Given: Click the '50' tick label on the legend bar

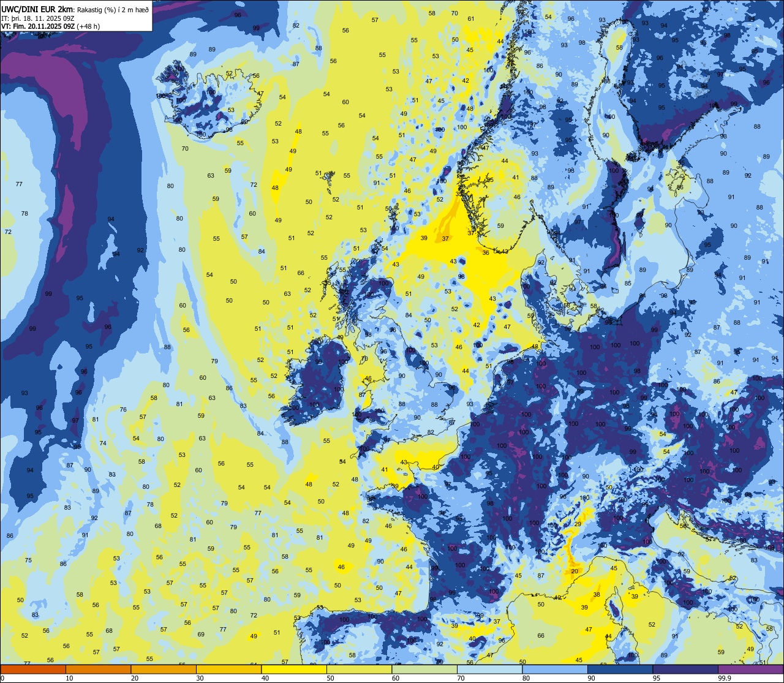Looking at the screenshot, I should [331, 678].
